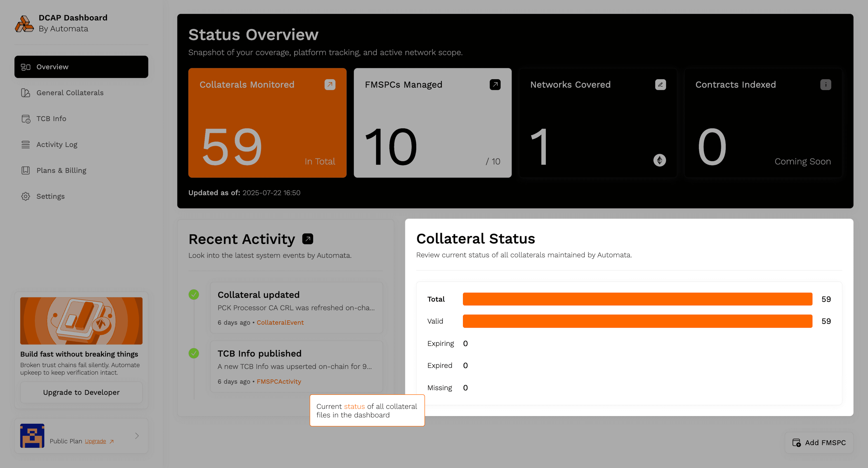
Task: Click the Upgrade to Developer button
Action: (81, 392)
